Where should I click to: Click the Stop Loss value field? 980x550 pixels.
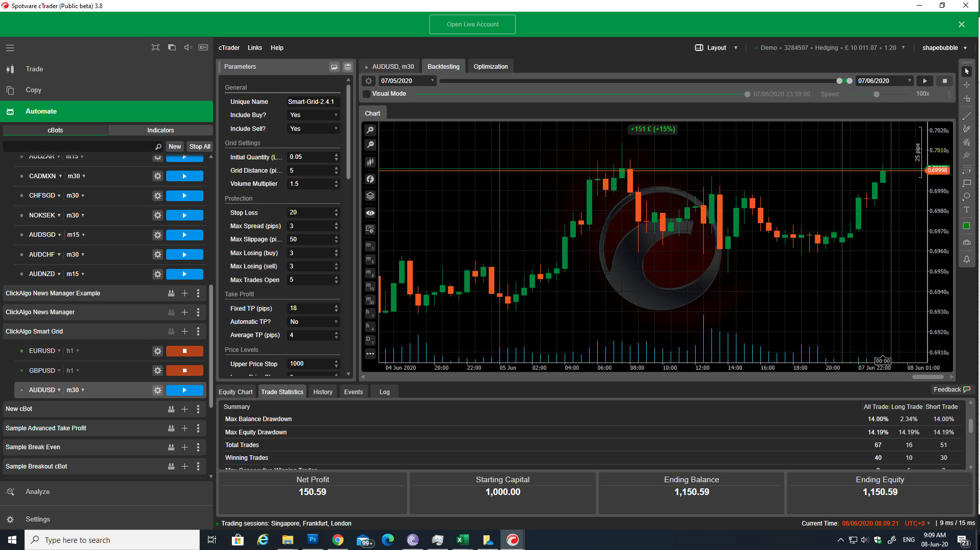(310, 212)
